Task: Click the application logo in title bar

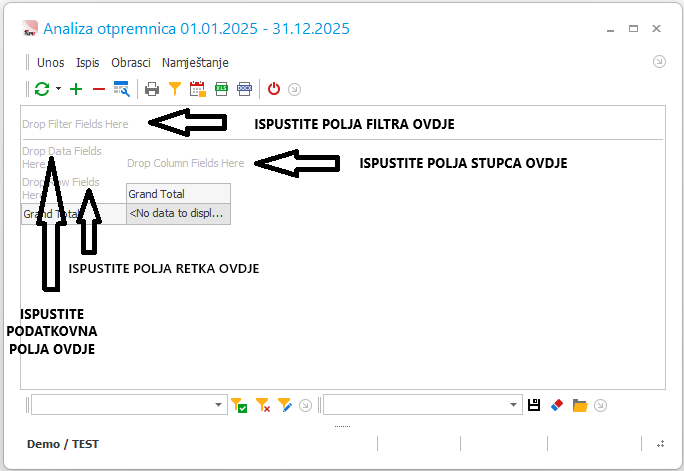Action: click(x=30, y=28)
